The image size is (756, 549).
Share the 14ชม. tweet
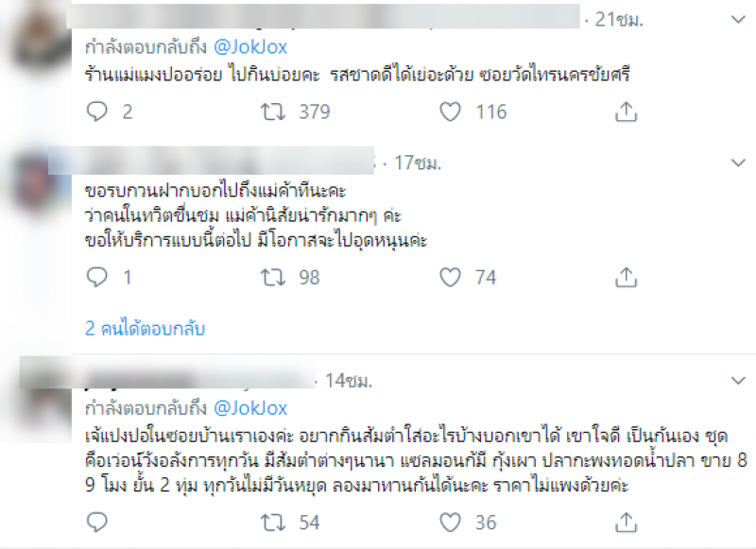tap(625, 523)
